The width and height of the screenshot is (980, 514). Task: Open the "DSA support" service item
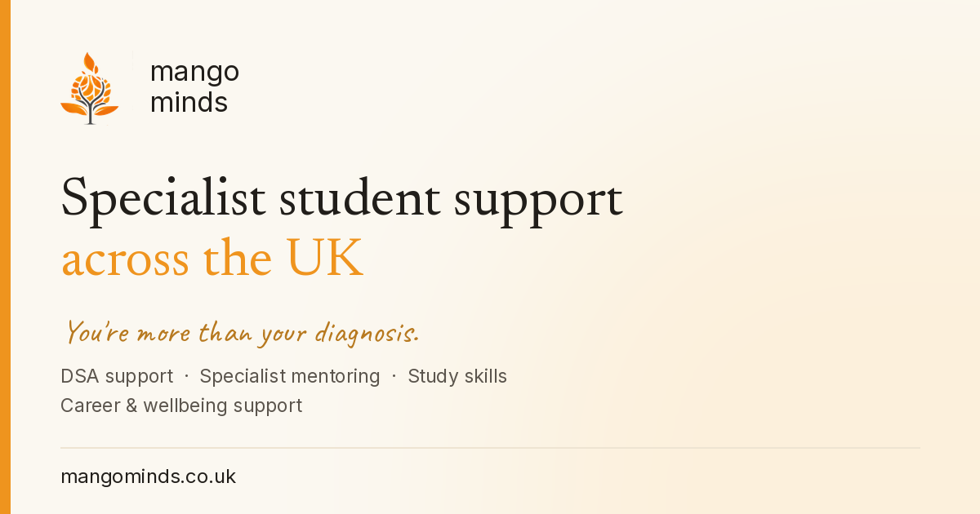117,376
